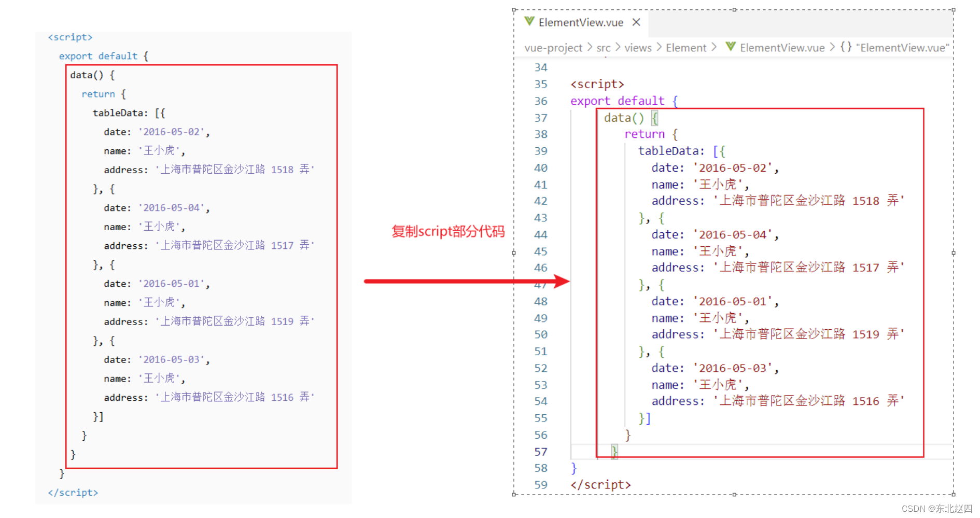Click address with 1516 in left sample
This screenshot has width=980, height=518.
tap(209, 397)
